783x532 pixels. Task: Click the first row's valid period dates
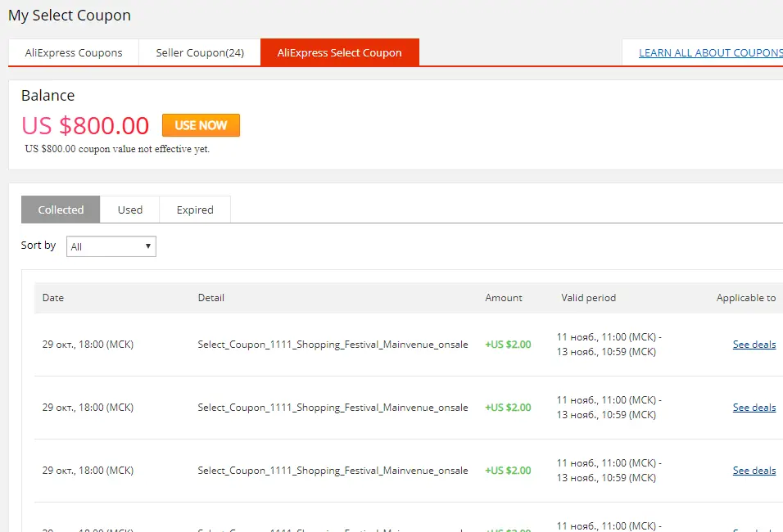pyautogui.click(x=609, y=345)
